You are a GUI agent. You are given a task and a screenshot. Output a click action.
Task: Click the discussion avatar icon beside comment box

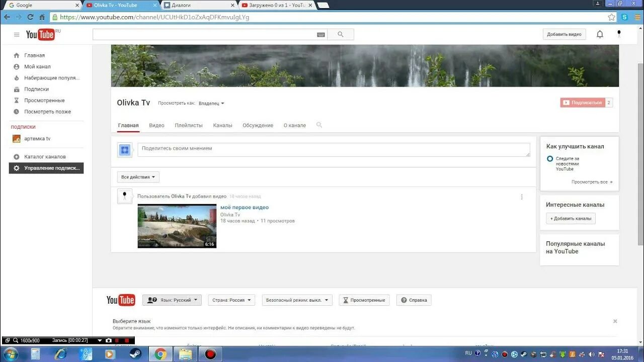[124, 150]
